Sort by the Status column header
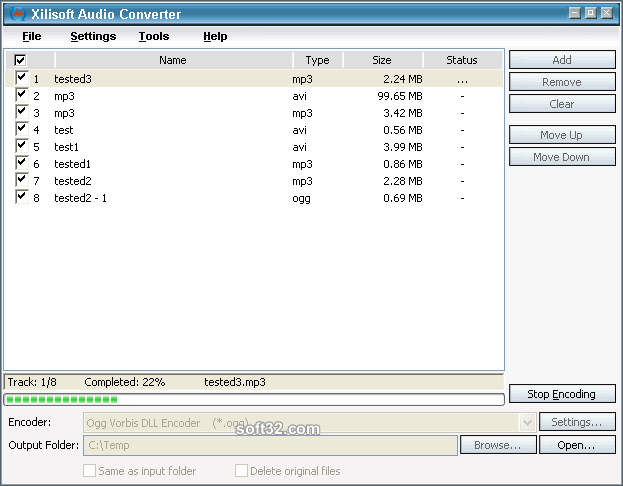This screenshot has height=486, width=623. coord(462,60)
